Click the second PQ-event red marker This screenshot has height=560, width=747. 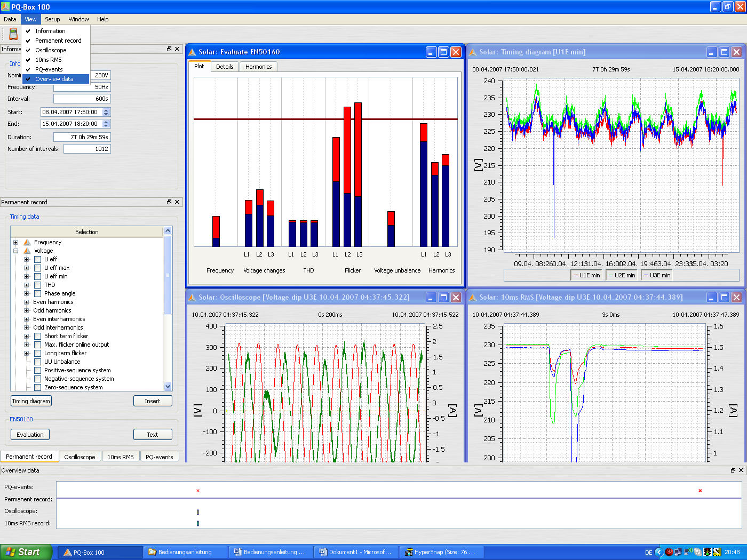point(700,491)
